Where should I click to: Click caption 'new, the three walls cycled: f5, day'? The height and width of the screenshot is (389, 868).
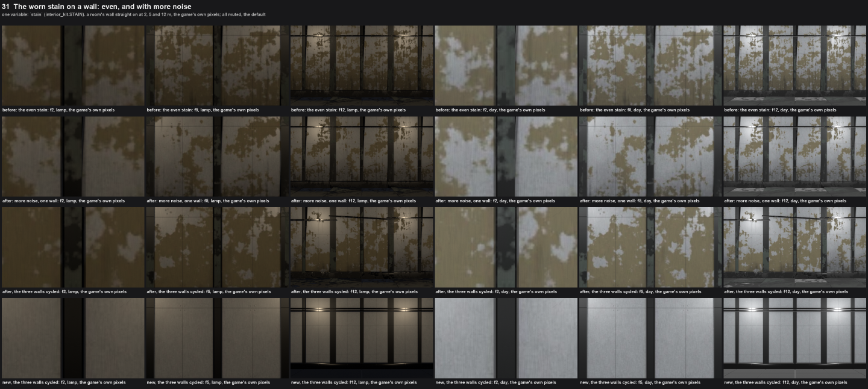[x=640, y=383]
